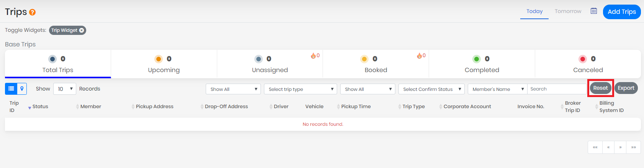The image size is (644, 168).
Task: Select the Unassigned trips tab
Action: (270, 64)
